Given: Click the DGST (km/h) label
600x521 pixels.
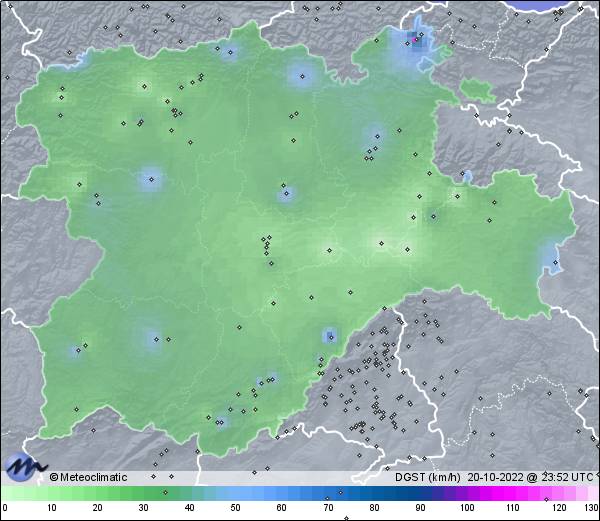Looking at the screenshot, I should [427, 477].
